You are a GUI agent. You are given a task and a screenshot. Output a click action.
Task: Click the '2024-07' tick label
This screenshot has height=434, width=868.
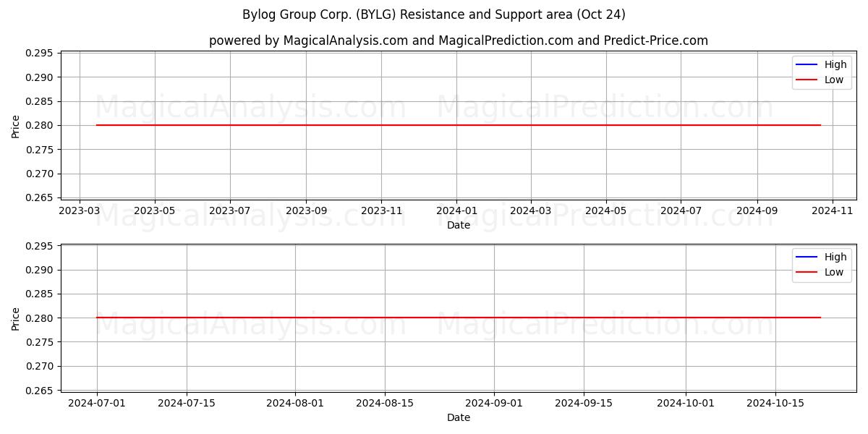point(681,210)
